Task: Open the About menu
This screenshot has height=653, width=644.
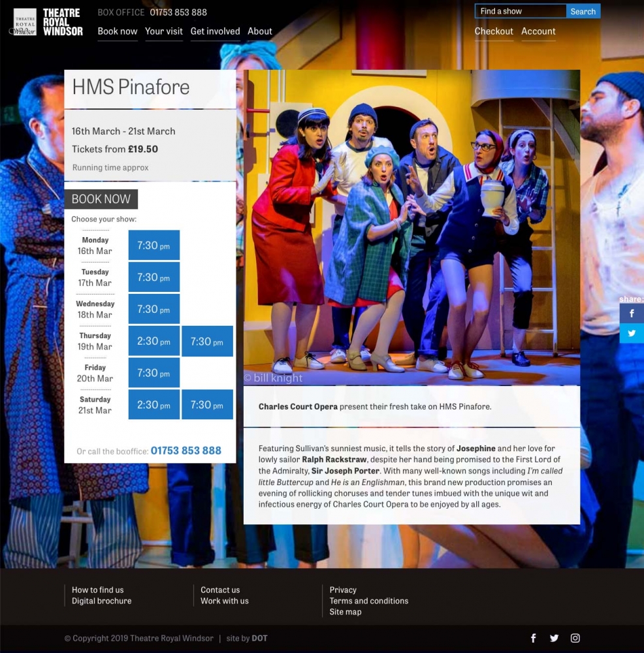Action: coord(259,31)
